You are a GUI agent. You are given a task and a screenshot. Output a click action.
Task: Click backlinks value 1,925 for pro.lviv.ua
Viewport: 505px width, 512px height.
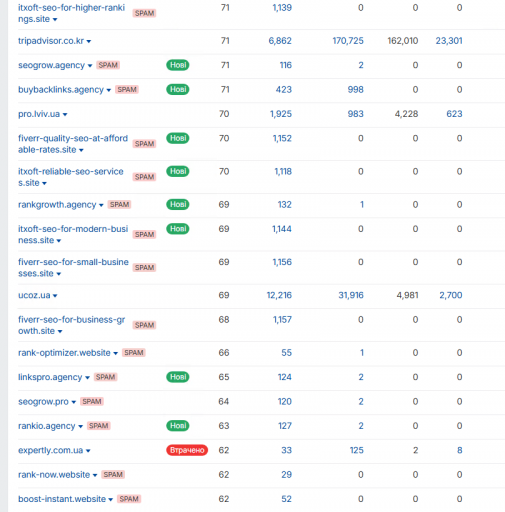click(281, 114)
